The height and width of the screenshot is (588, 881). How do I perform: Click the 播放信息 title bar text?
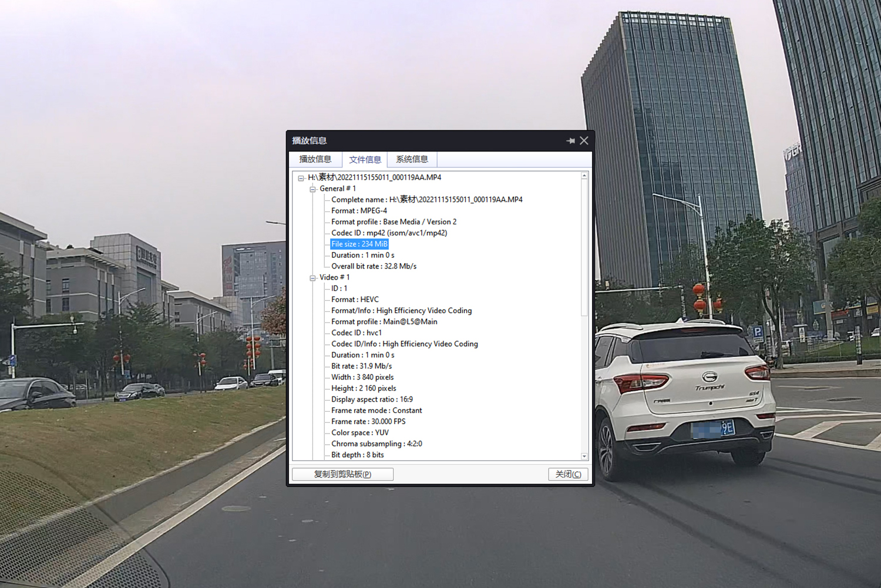(x=310, y=140)
